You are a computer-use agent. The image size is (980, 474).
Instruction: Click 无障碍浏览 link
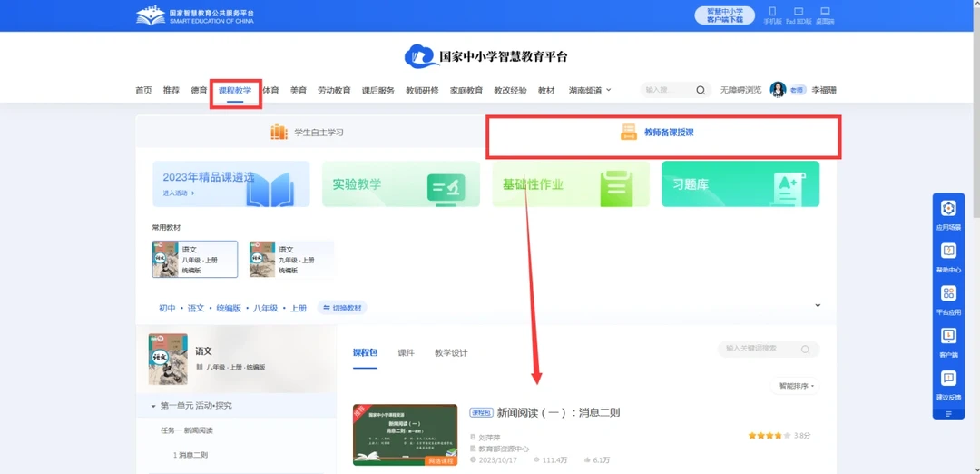(x=740, y=90)
